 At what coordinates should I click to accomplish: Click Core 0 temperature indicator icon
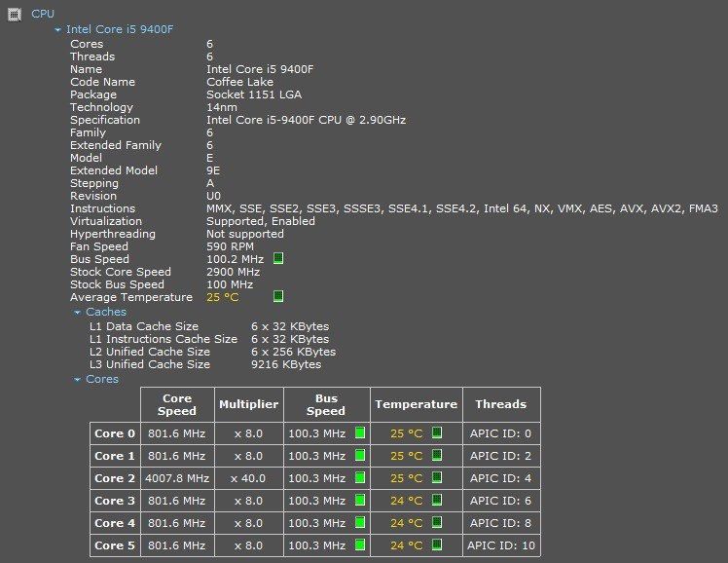[x=437, y=432]
